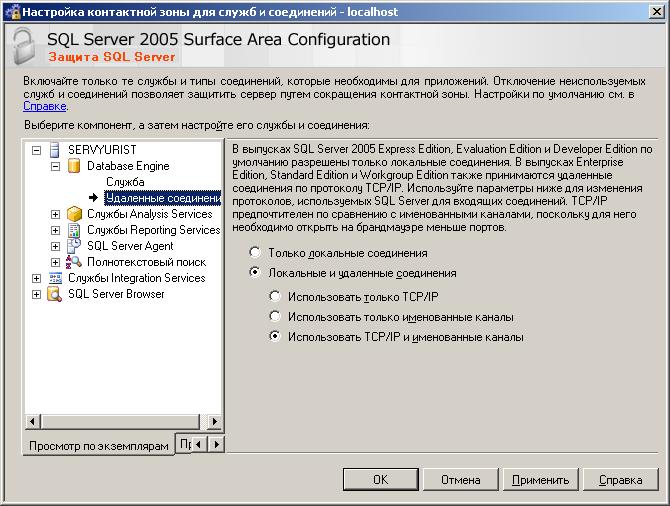Open the partially hidden second view tab
Viewport: 670px width, 506px height.
(183, 444)
